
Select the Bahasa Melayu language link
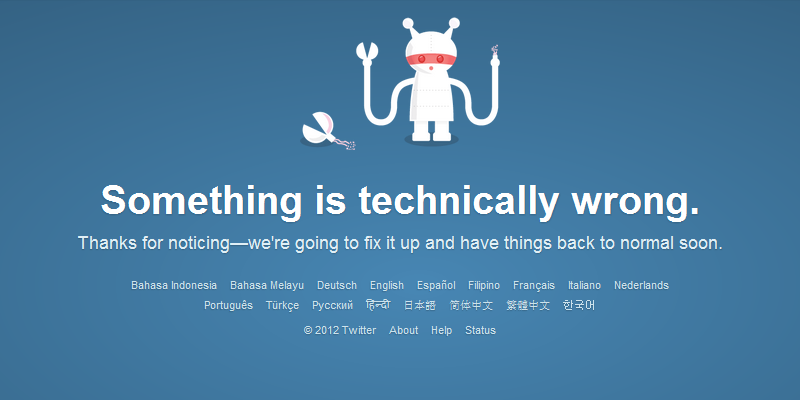(x=267, y=285)
